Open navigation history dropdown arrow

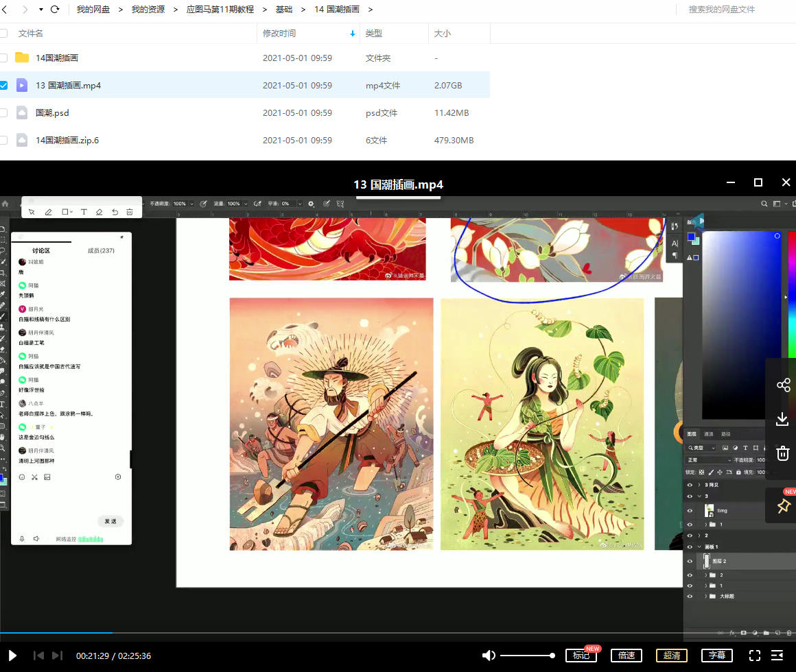(x=41, y=10)
